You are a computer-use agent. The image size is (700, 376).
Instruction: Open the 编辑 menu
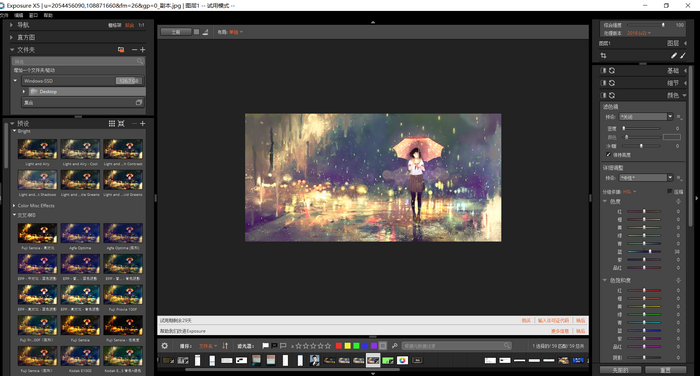pyautogui.click(x=19, y=15)
